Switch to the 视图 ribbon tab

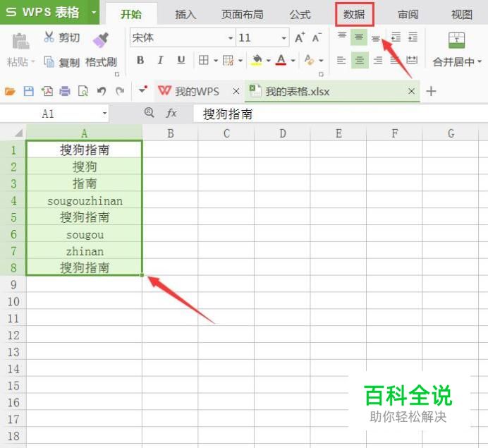pos(462,15)
